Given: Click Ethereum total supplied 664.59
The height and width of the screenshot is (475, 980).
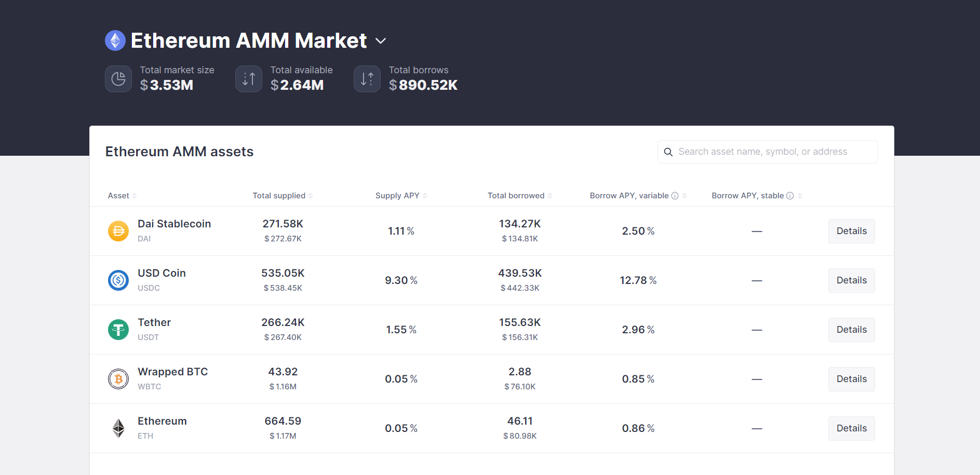Looking at the screenshot, I should [x=283, y=421].
